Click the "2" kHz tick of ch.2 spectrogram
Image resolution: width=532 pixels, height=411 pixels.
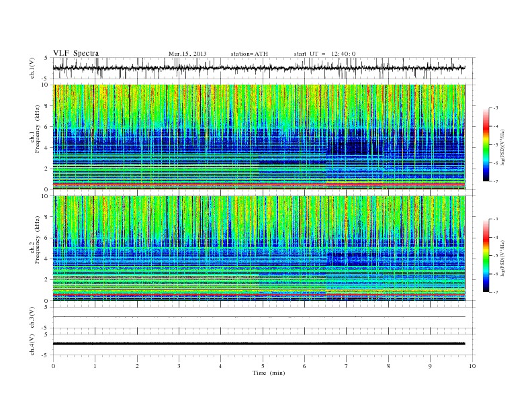coord(46,280)
